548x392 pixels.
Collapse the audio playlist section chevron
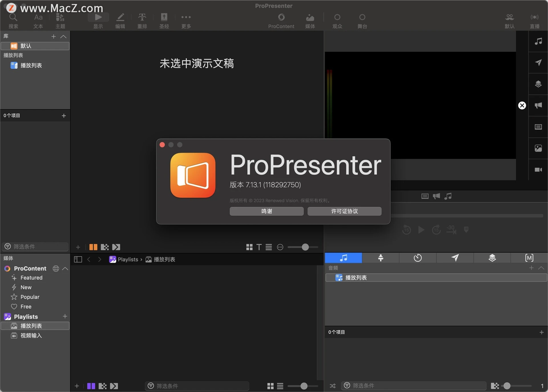541,268
